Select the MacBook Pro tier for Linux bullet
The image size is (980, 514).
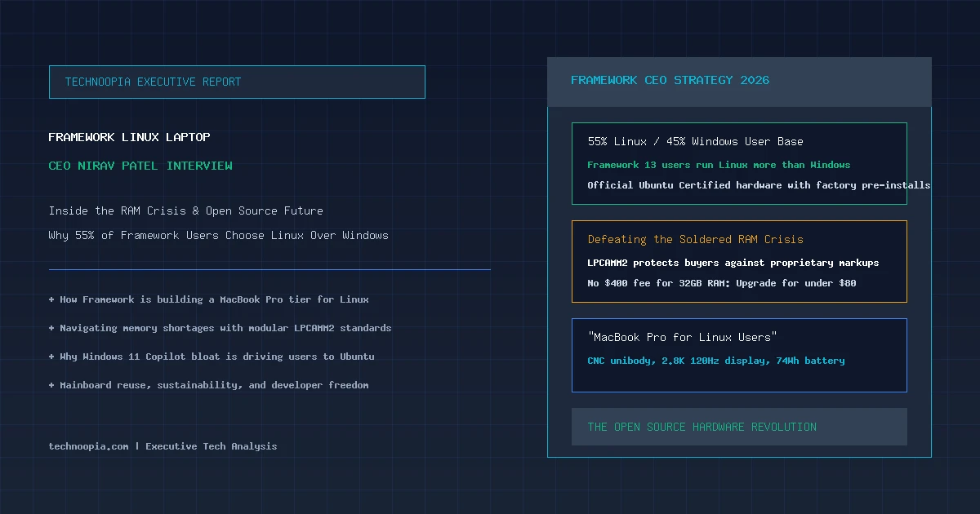pos(209,299)
